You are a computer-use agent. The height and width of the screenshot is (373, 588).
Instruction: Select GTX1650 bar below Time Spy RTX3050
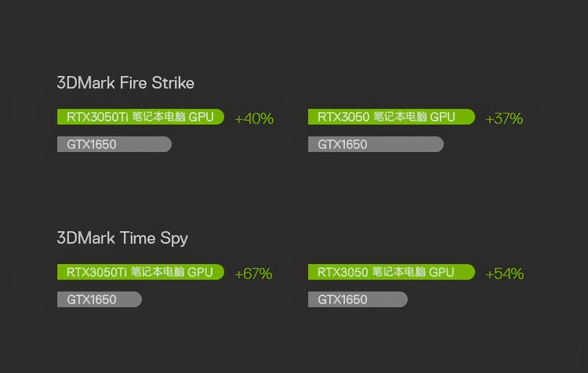coord(357,300)
